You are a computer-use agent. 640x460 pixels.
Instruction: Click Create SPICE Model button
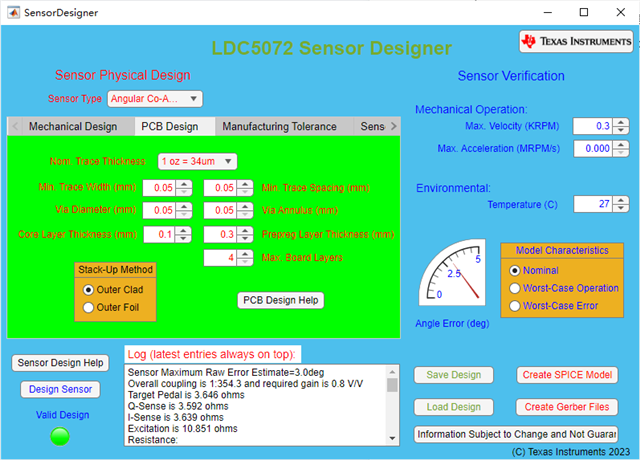pyautogui.click(x=567, y=375)
